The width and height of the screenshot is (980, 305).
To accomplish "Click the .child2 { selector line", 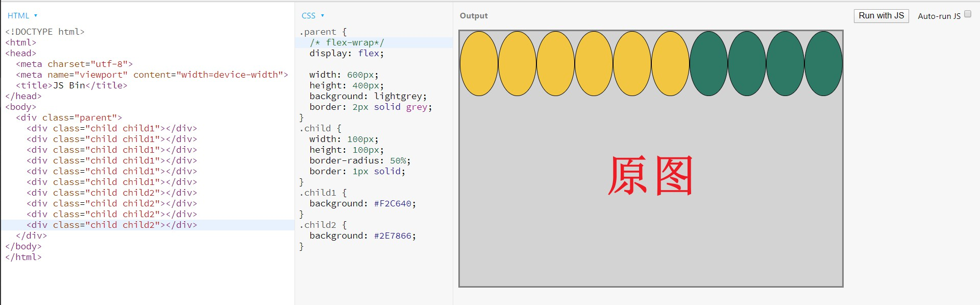I will (x=323, y=225).
